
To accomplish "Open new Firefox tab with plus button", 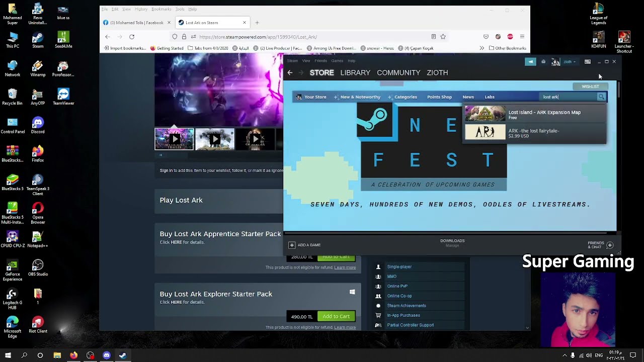I will pos(257,23).
